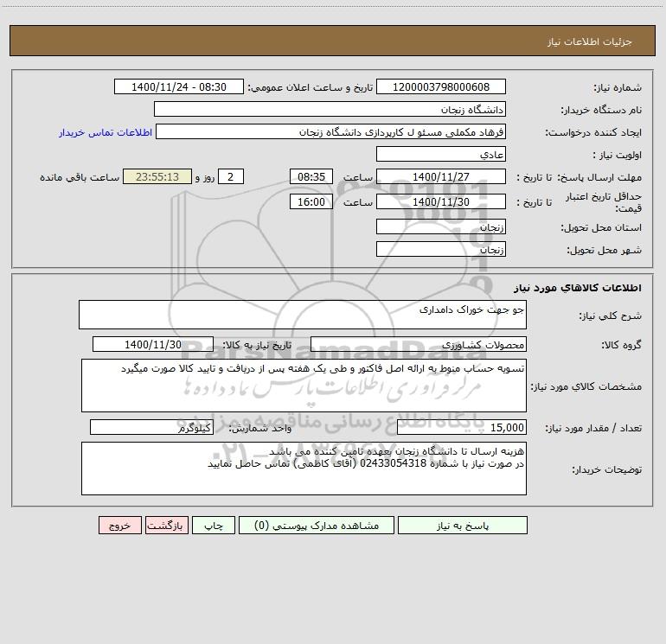
Task: Click the remaining days field showing 2
Action: 231,176
